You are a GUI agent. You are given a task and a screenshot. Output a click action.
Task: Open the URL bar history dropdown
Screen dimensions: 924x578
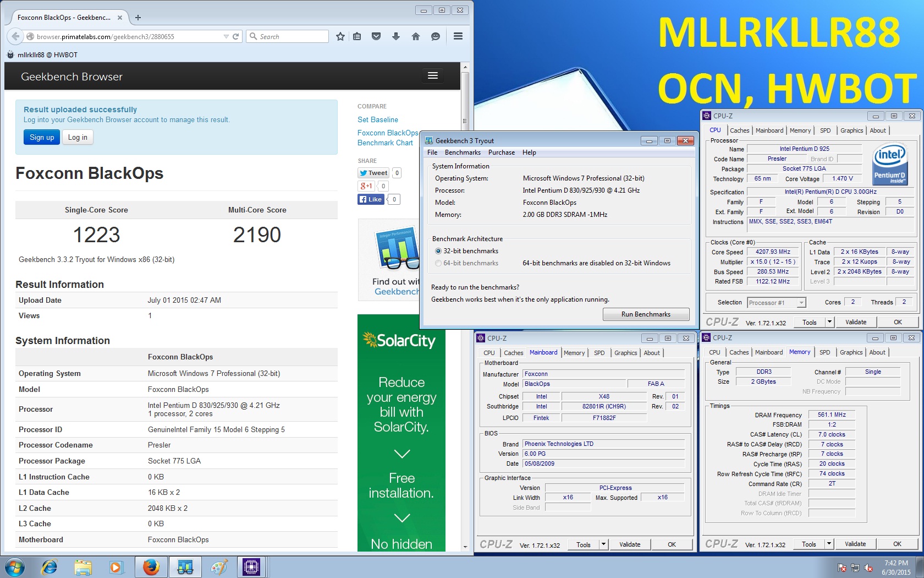pos(226,36)
